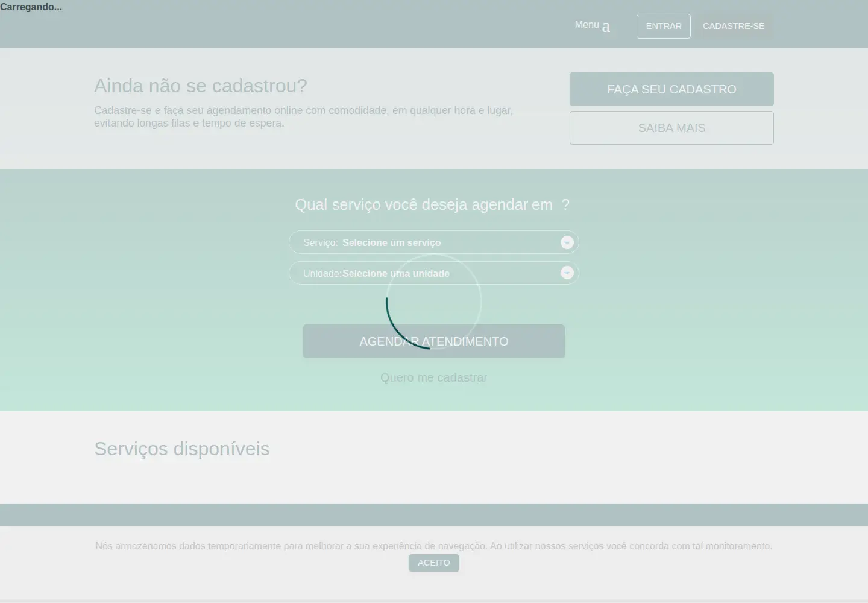Click the Ainda não se cadastrou? heading
Viewport: 868px width, 603px height.
201,86
